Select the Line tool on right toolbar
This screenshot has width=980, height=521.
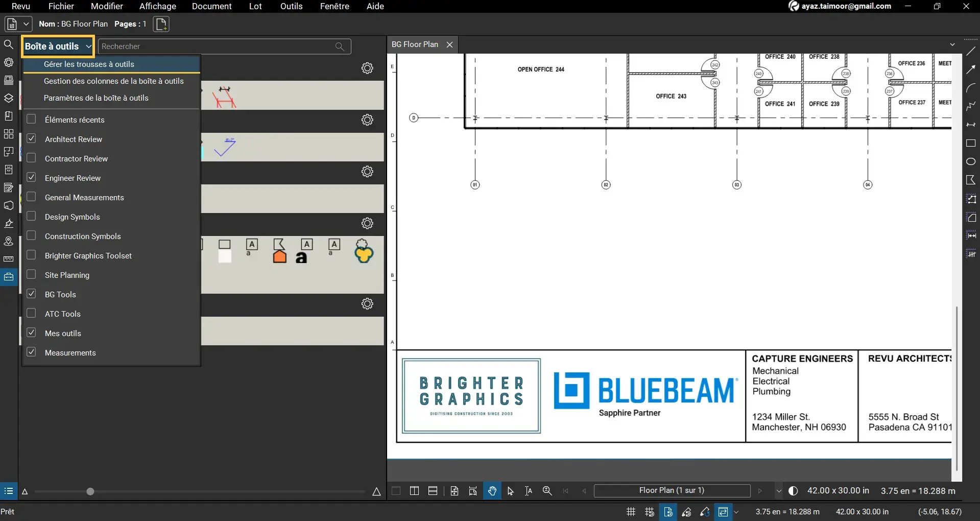click(971, 52)
